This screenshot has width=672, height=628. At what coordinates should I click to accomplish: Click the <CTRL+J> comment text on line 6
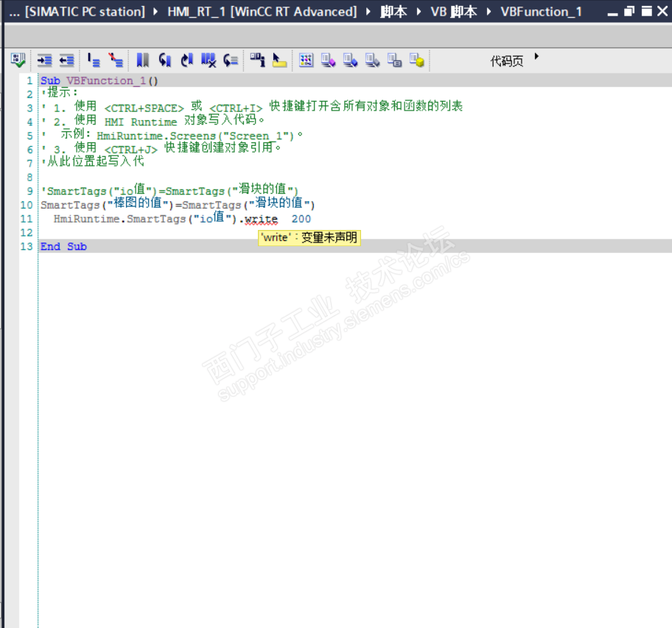tap(130, 150)
